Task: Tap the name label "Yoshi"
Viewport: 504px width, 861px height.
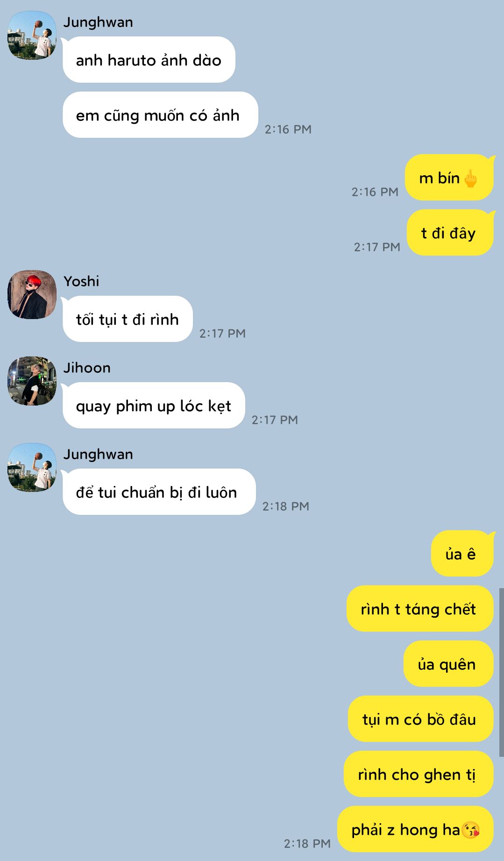Action: [x=81, y=281]
